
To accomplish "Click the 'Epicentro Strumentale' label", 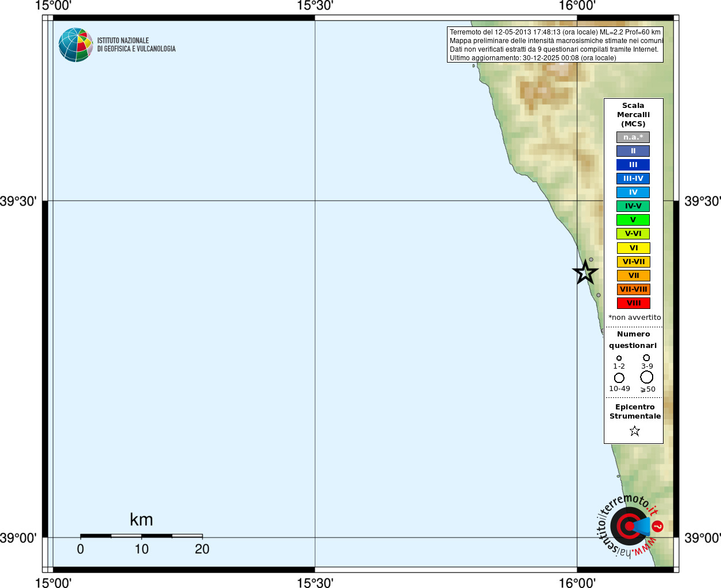I will [x=635, y=412].
